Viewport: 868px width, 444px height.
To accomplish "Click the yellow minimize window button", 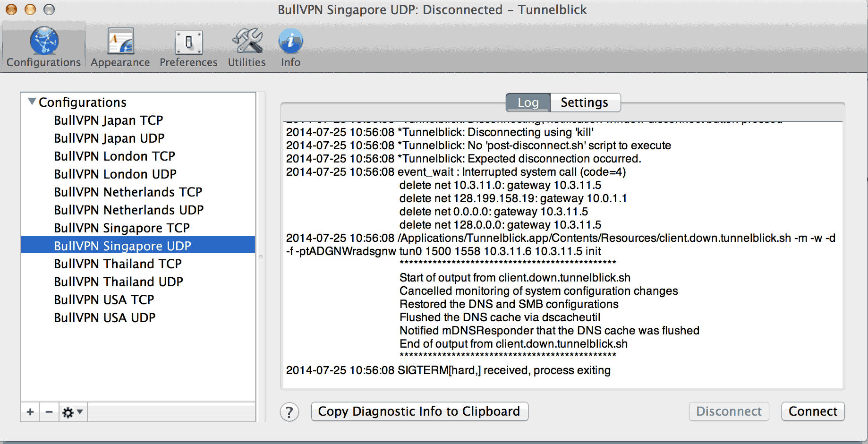I will 30,9.
